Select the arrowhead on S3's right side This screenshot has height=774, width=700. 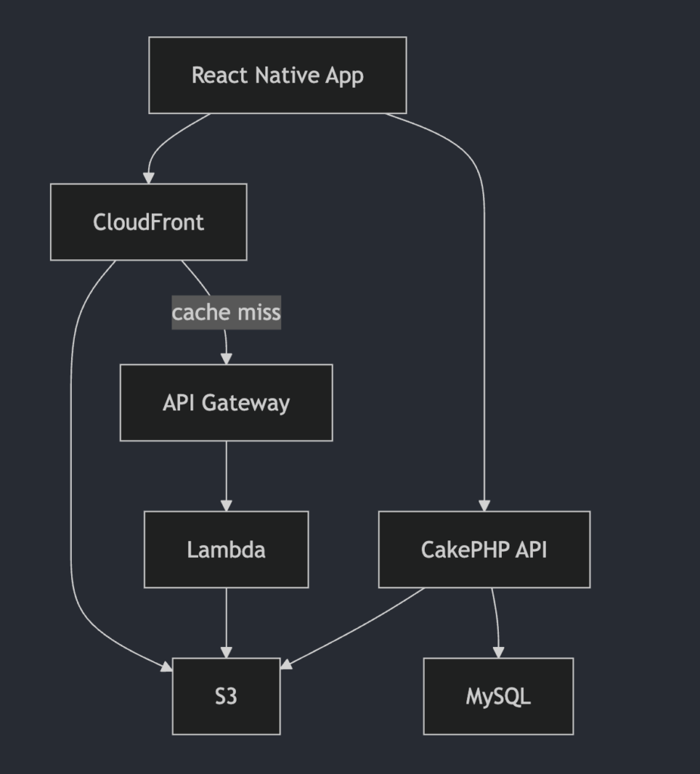pyautogui.click(x=286, y=664)
